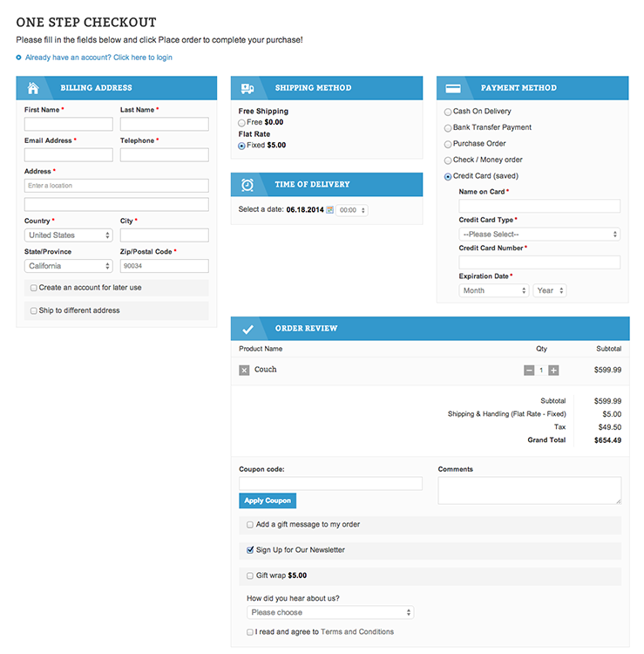Click the checkmark icon in Order Review header

click(x=247, y=329)
